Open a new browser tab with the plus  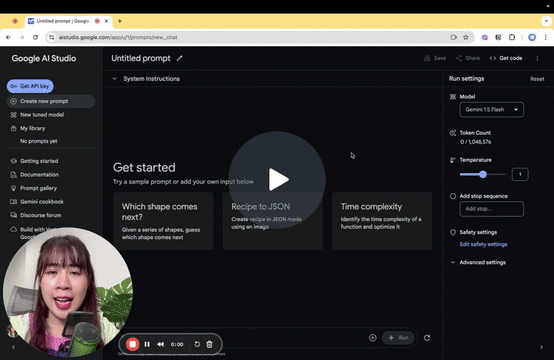(120, 21)
